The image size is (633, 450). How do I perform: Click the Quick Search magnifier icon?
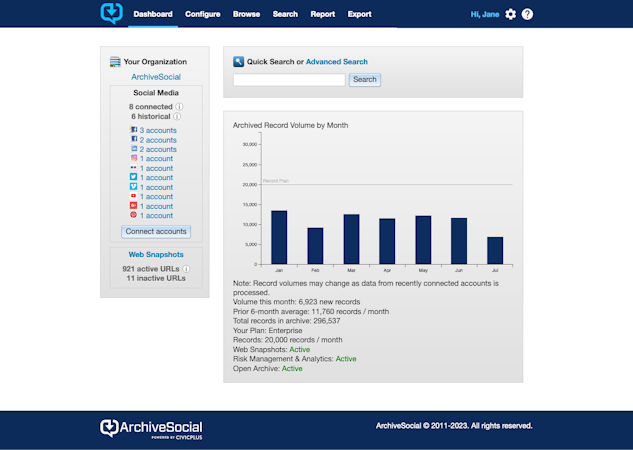(239, 62)
